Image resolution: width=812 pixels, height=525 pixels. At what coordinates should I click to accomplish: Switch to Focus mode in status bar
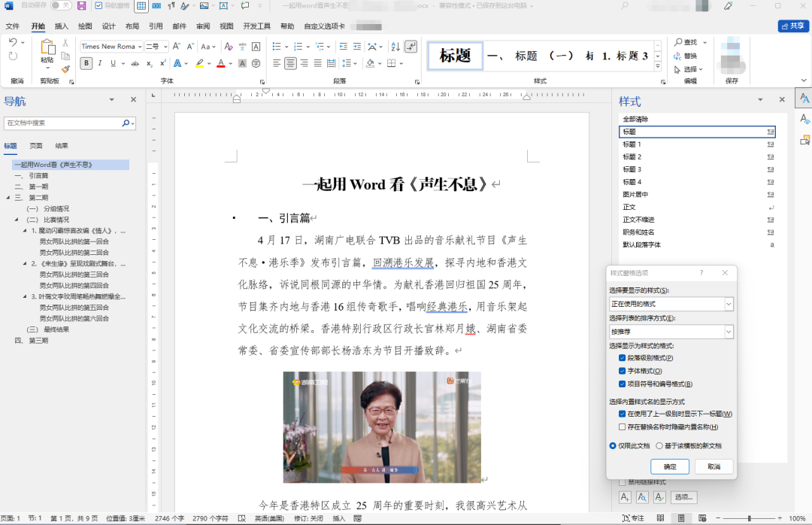(633, 518)
